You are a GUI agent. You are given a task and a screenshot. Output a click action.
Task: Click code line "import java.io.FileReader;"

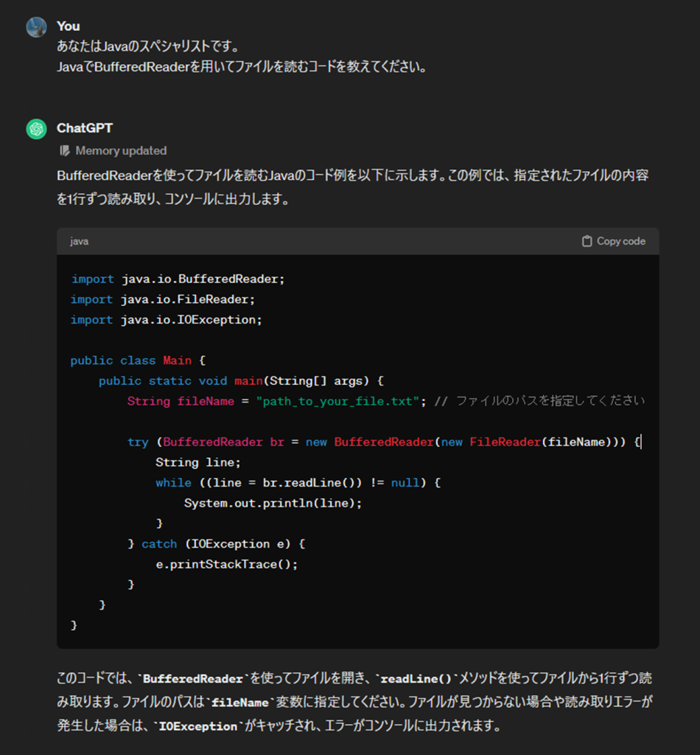click(x=163, y=299)
